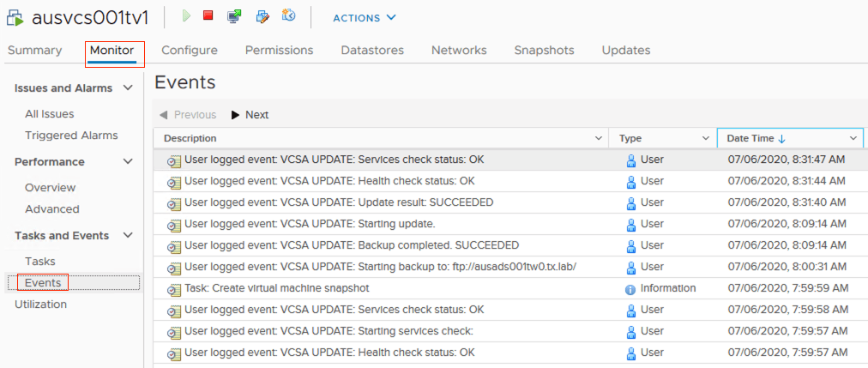Sort by the Date Time column header

coord(750,138)
